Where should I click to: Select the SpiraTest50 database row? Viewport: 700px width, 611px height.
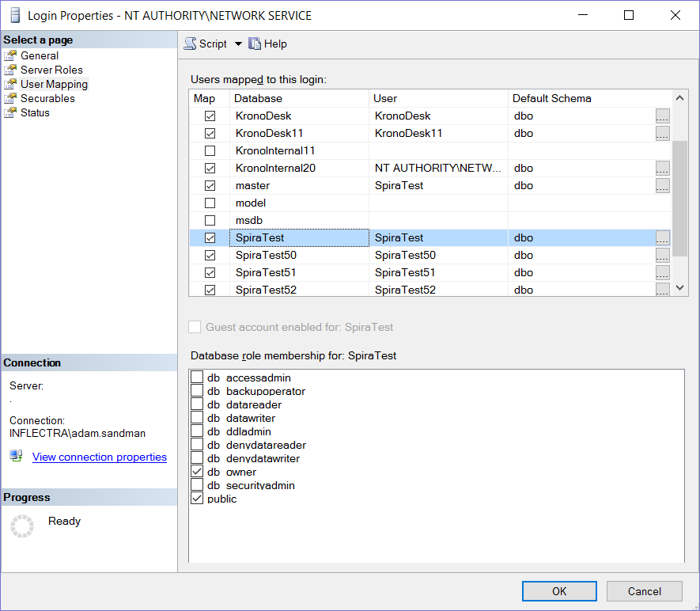(x=299, y=255)
